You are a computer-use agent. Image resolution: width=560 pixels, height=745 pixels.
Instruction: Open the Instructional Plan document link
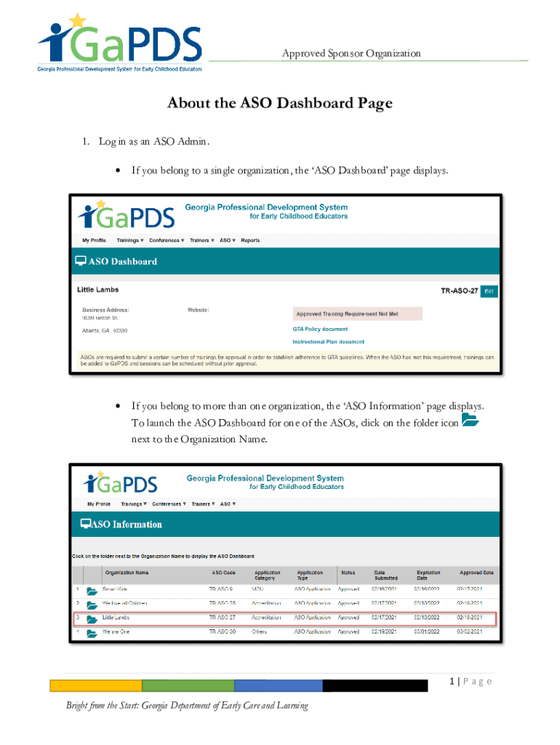tap(328, 342)
